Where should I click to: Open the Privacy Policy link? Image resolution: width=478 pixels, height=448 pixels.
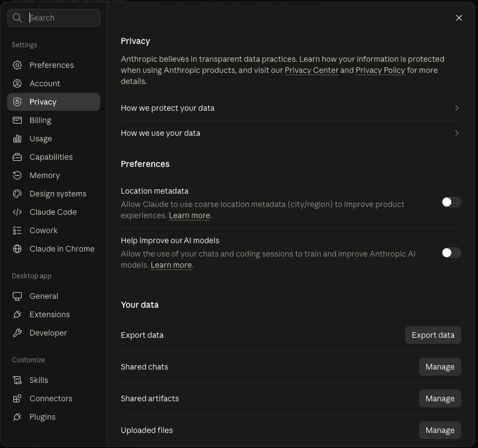[x=380, y=70]
